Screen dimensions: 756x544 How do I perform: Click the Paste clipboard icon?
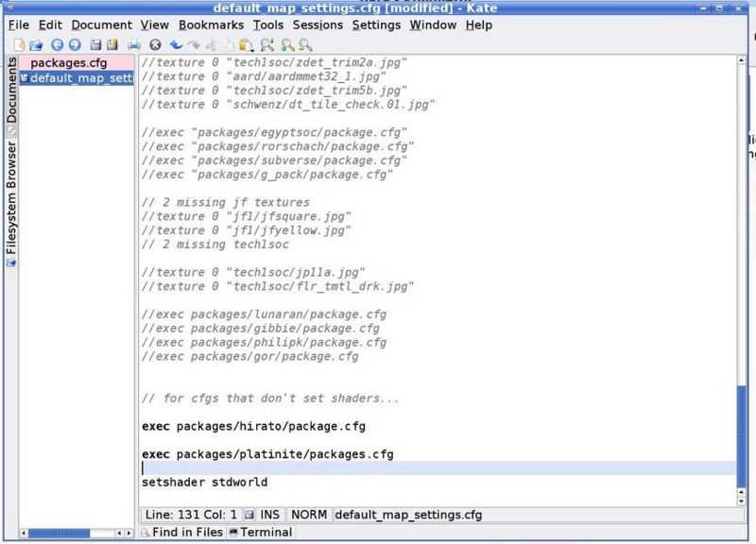[x=247, y=44]
